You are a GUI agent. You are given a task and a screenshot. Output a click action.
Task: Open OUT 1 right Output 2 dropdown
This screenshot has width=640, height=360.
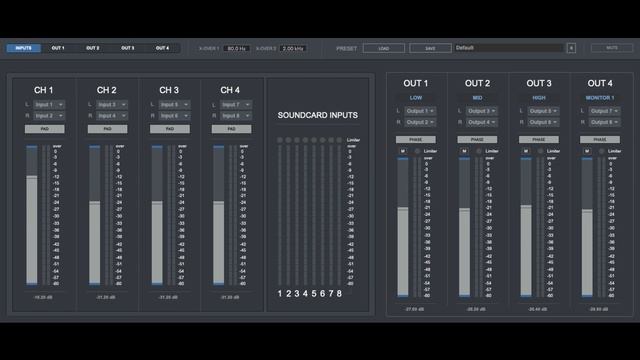[x=420, y=122]
